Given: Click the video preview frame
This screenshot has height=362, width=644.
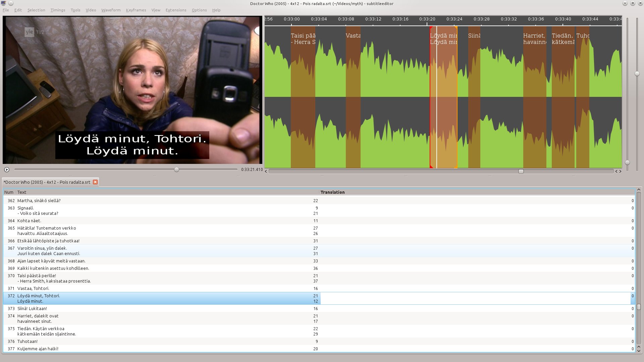Looking at the screenshot, I should tap(132, 90).
